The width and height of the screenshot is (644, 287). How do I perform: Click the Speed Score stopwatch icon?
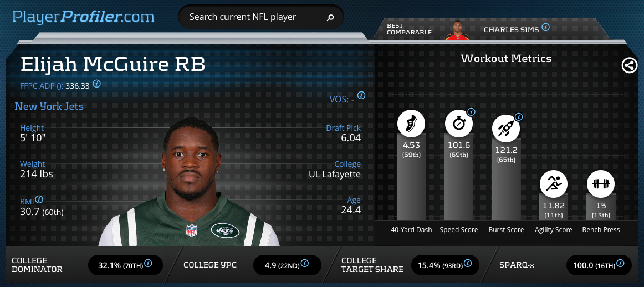point(459,123)
